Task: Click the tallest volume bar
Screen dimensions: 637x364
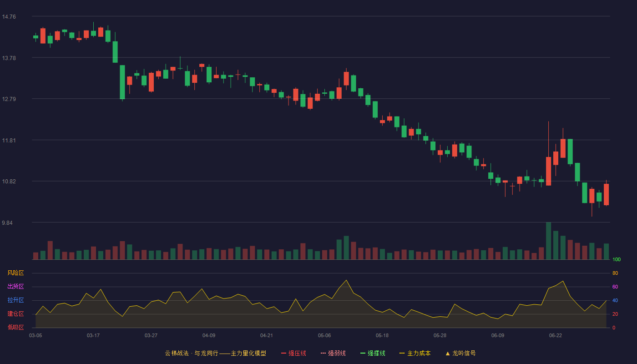Action: pyautogui.click(x=548, y=241)
